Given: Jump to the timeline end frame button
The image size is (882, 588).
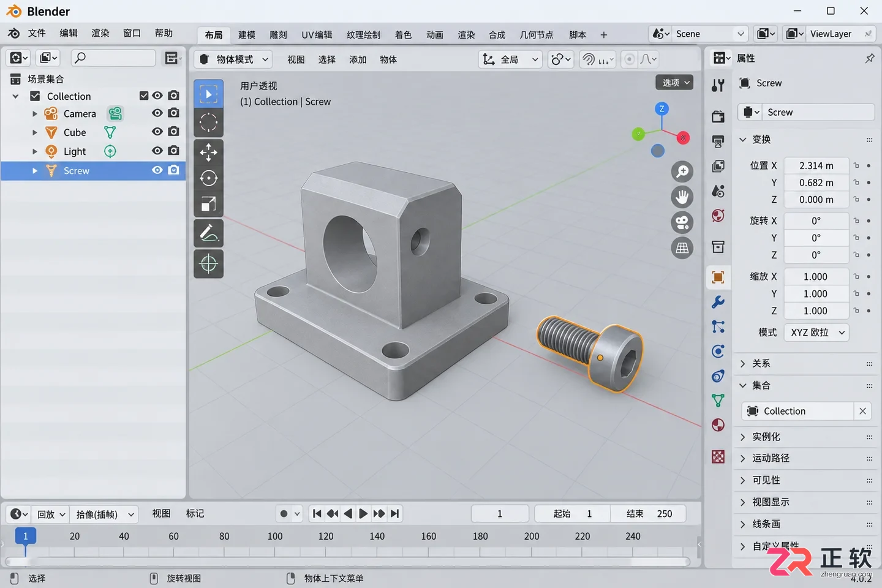Looking at the screenshot, I should [395, 514].
